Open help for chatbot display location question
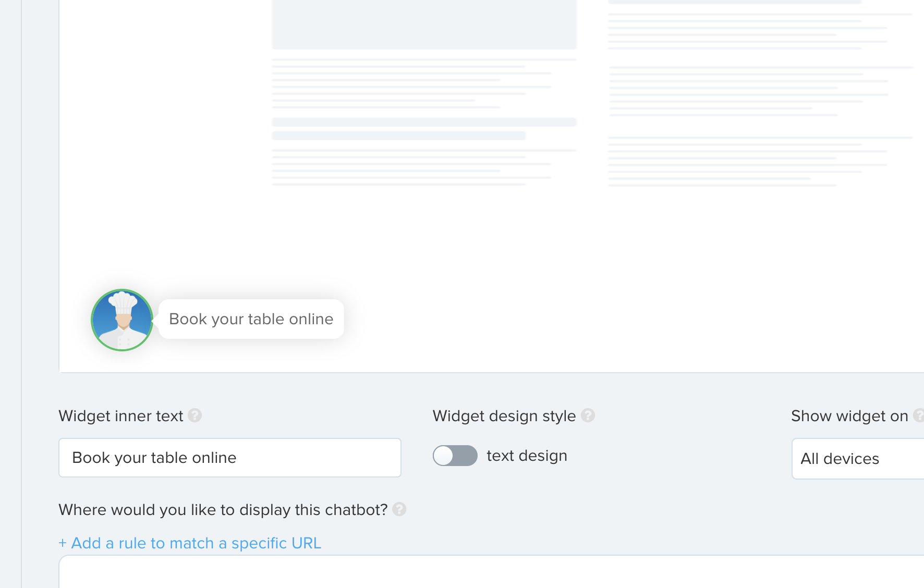Screen dimensions: 924x588 (399, 509)
